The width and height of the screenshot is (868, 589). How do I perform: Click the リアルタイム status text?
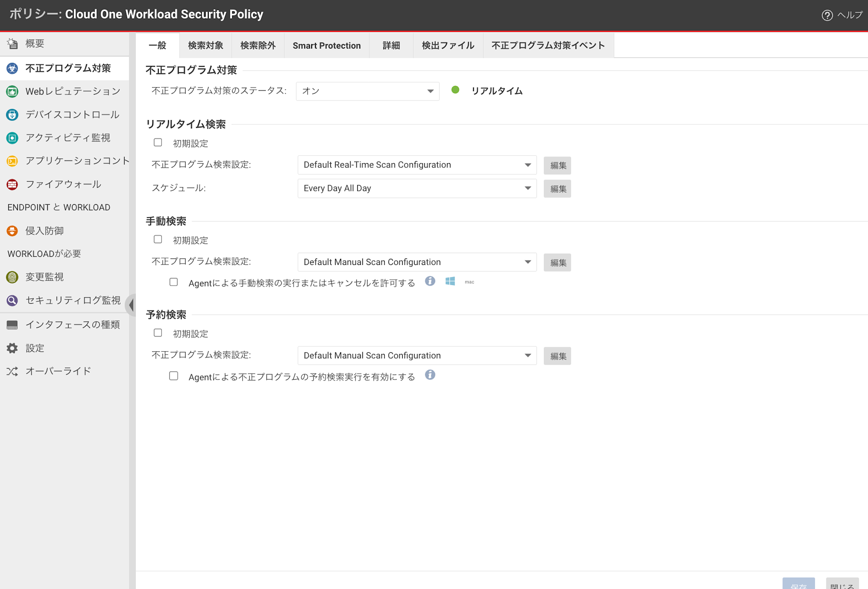click(x=497, y=91)
